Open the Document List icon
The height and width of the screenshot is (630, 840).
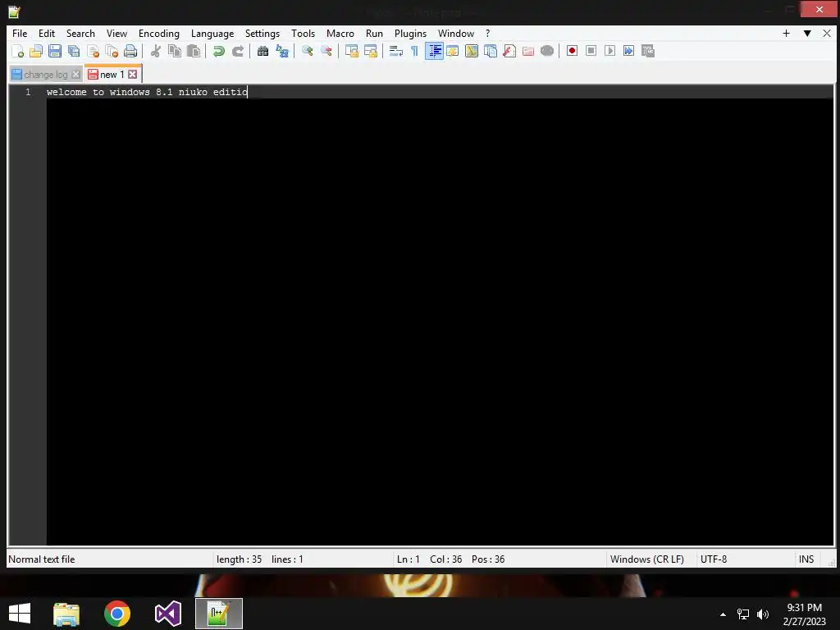(x=491, y=51)
